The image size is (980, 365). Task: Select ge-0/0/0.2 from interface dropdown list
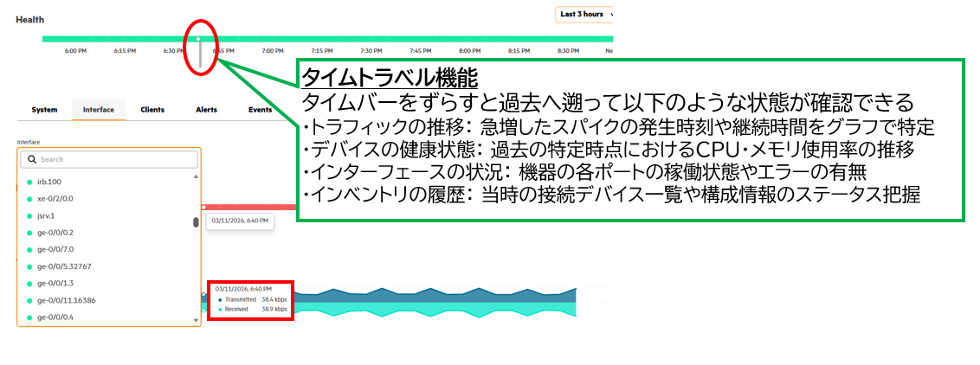[x=56, y=233]
